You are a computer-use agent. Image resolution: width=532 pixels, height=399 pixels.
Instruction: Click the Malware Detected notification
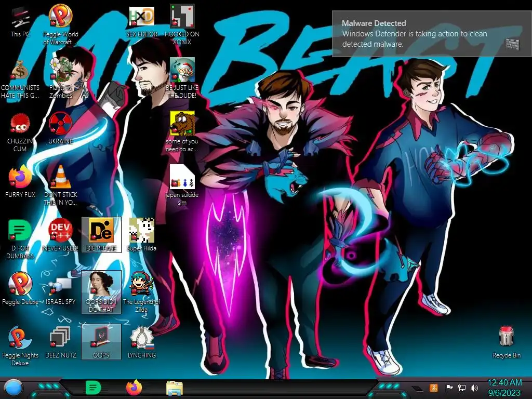(432, 34)
